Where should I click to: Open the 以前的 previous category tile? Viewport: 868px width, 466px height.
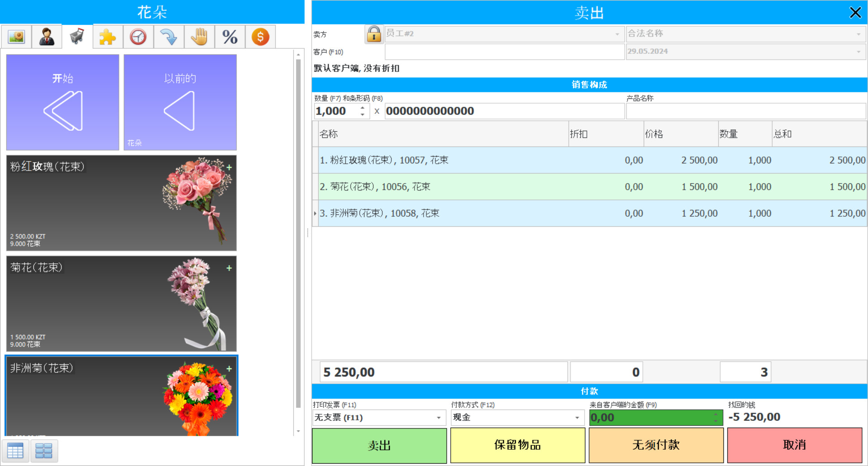[179, 102]
